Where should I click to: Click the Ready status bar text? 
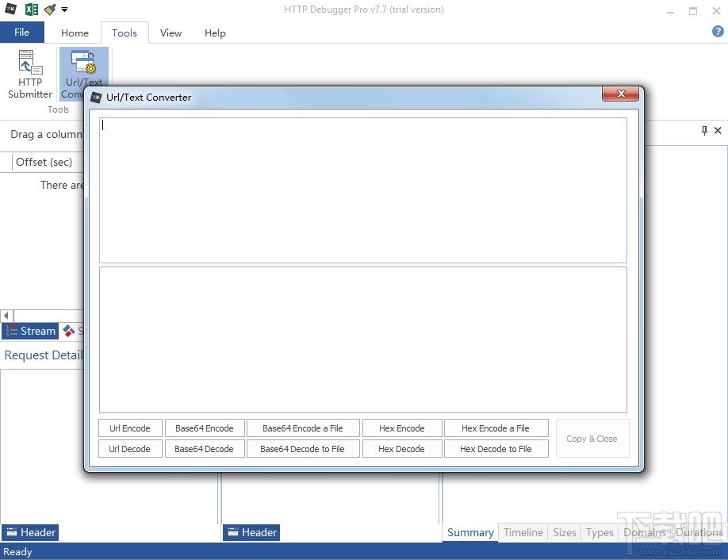tap(17, 552)
